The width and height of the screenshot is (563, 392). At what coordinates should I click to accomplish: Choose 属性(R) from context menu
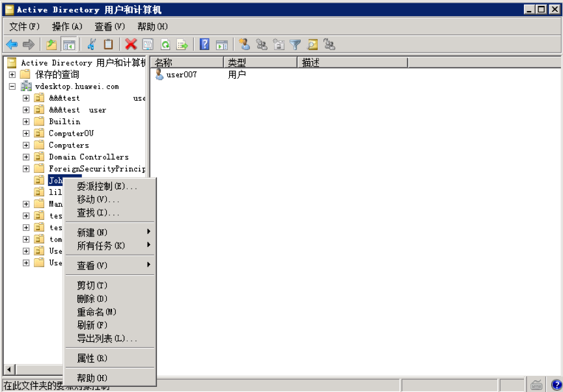(x=110, y=358)
